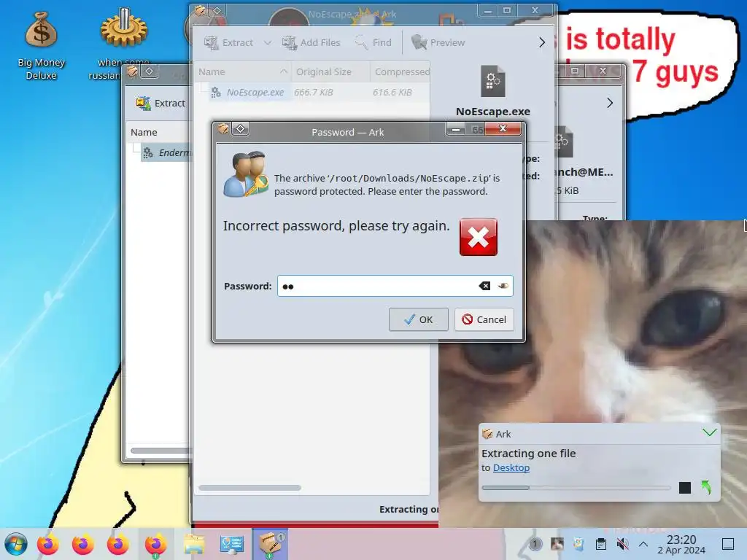Open the gear desktop icon labeled 'when some russian'

tap(123, 44)
